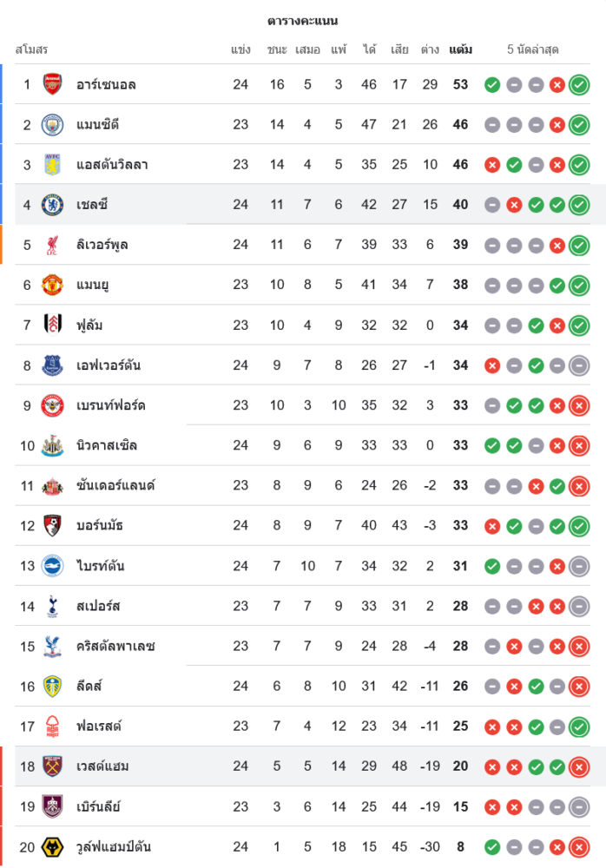
Task: Click Brentford's latest match loss indicator
Action: [579, 405]
